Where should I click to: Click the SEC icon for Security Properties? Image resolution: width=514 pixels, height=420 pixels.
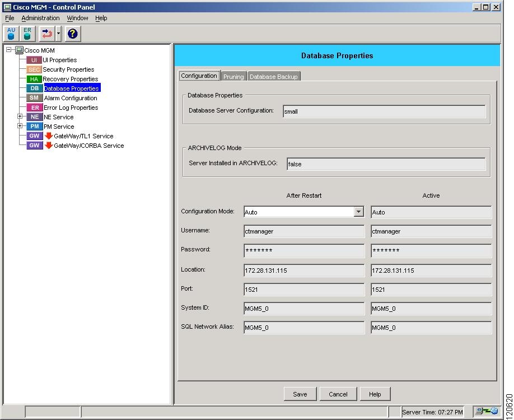point(34,69)
